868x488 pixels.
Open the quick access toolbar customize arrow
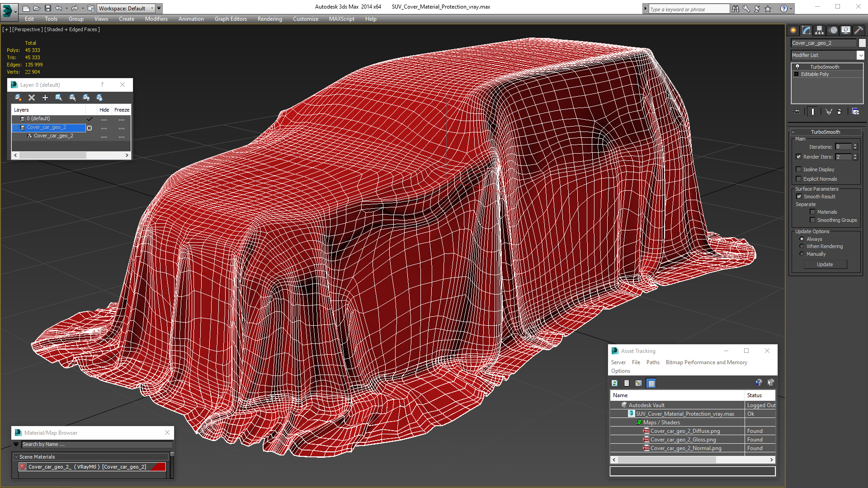(x=159, y=8)
